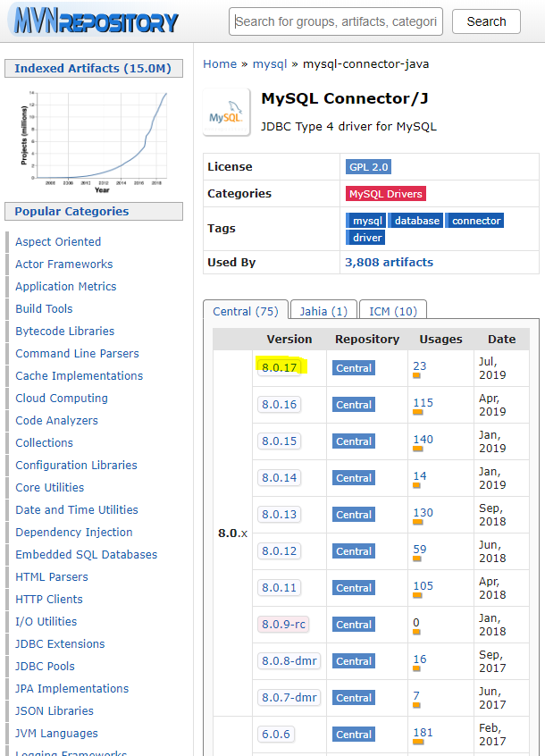This screenshot has height=756, width=545.
Task: Open the Core Utilities category
Action: 50,487
